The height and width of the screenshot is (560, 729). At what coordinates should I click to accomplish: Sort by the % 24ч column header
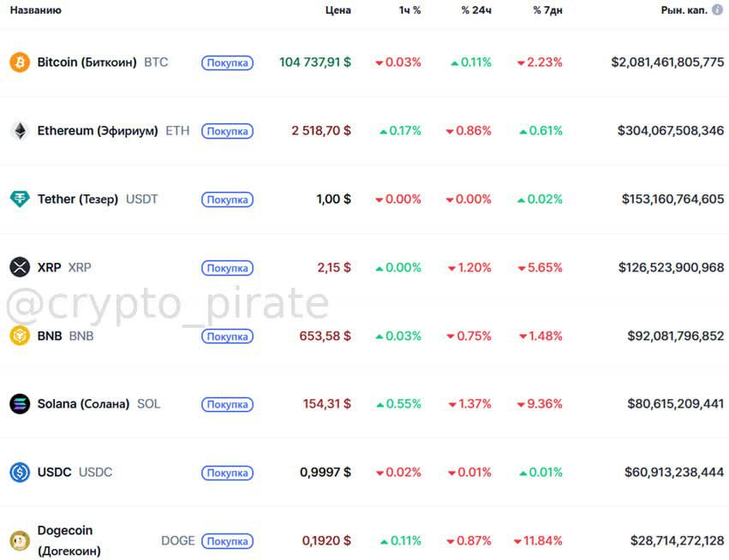476,10
